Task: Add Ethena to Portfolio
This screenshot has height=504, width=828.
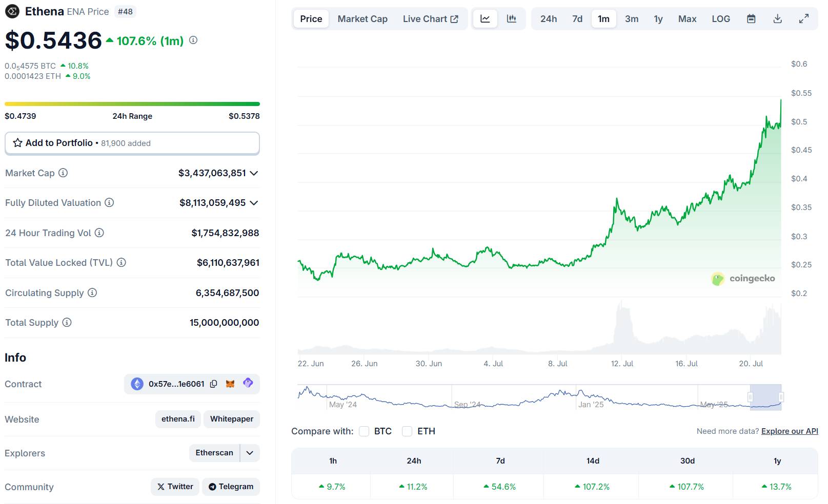Action: pyautogui.click(x=132, y=143)
